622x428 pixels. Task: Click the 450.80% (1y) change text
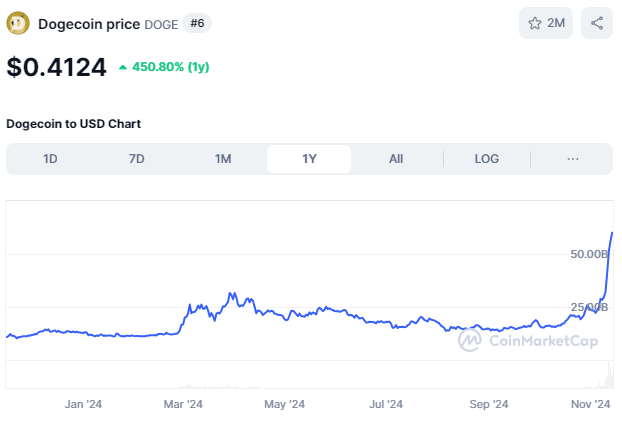[171, 67]
